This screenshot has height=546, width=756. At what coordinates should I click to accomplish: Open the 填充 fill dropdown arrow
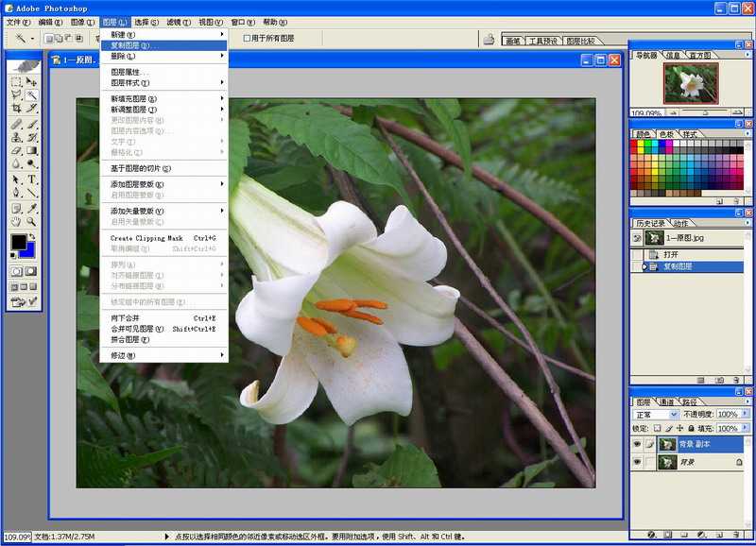(745, 428)
